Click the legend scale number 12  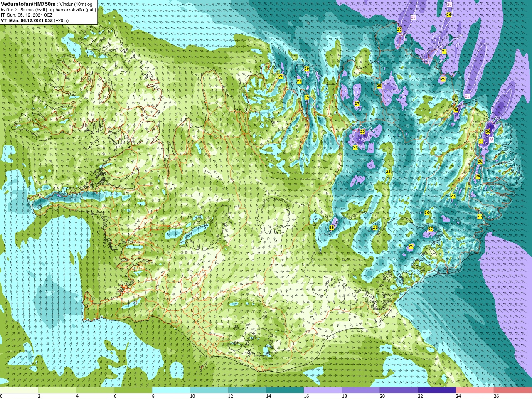pyautogui.click(x=230, y=396)
